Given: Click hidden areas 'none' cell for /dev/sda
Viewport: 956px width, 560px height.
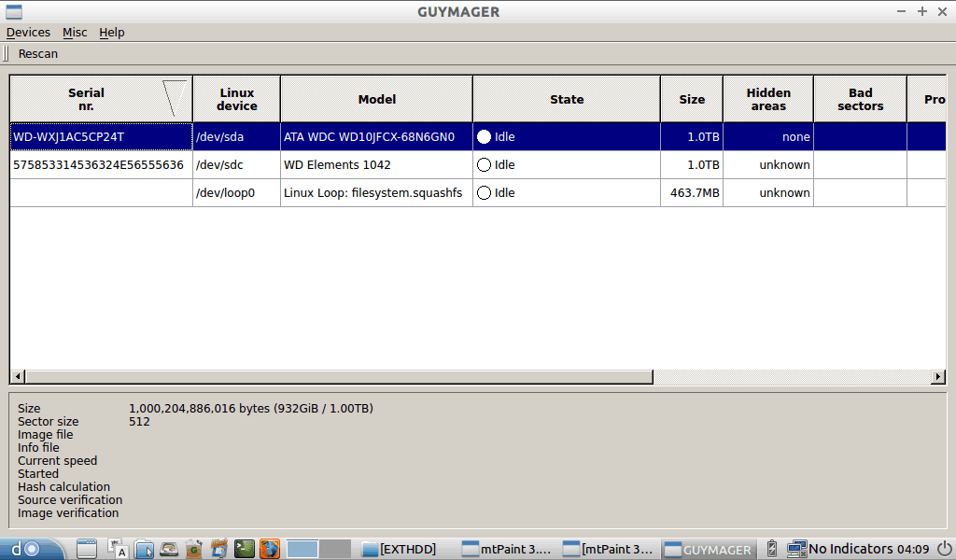Looking at the screenshot, I should (768, 137).
